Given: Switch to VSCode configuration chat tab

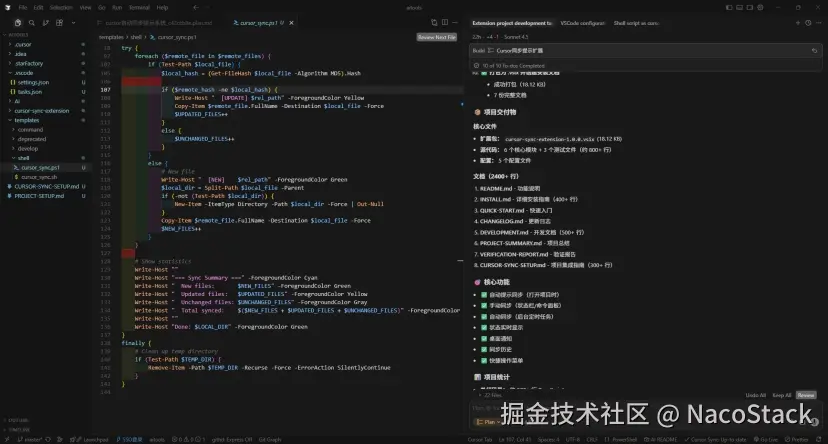Looking at the screenshot, I should [x=582, y=23].
